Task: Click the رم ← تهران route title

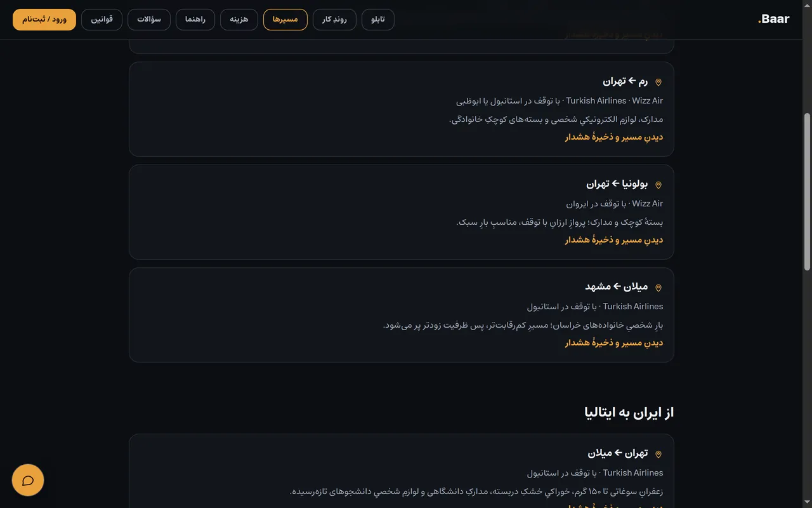Action: pos(625,81)
